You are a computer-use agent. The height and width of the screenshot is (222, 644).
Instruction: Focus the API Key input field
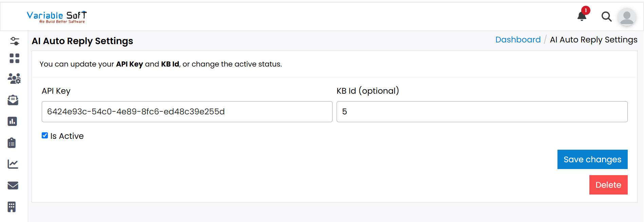coord(187,112)
